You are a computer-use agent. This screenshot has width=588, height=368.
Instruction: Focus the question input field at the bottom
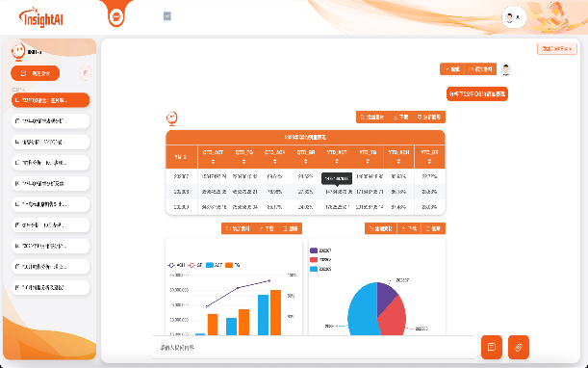coord(313,348)
